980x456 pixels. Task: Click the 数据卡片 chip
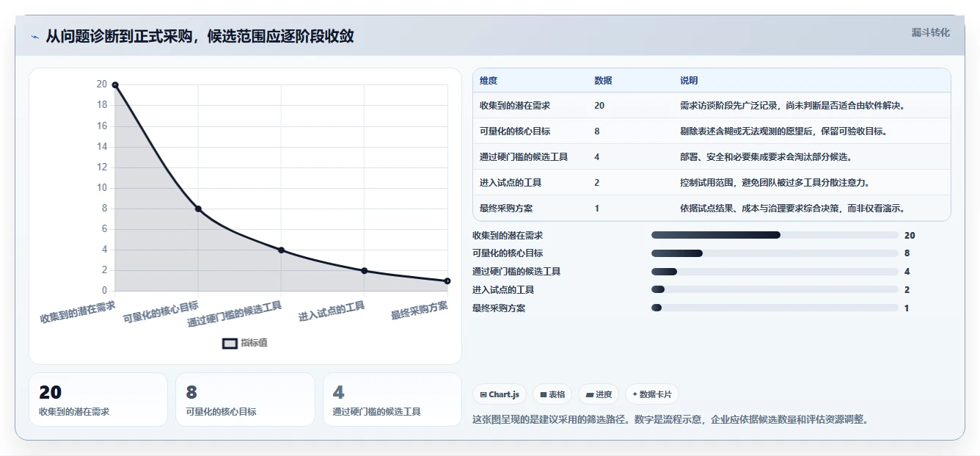652,394
